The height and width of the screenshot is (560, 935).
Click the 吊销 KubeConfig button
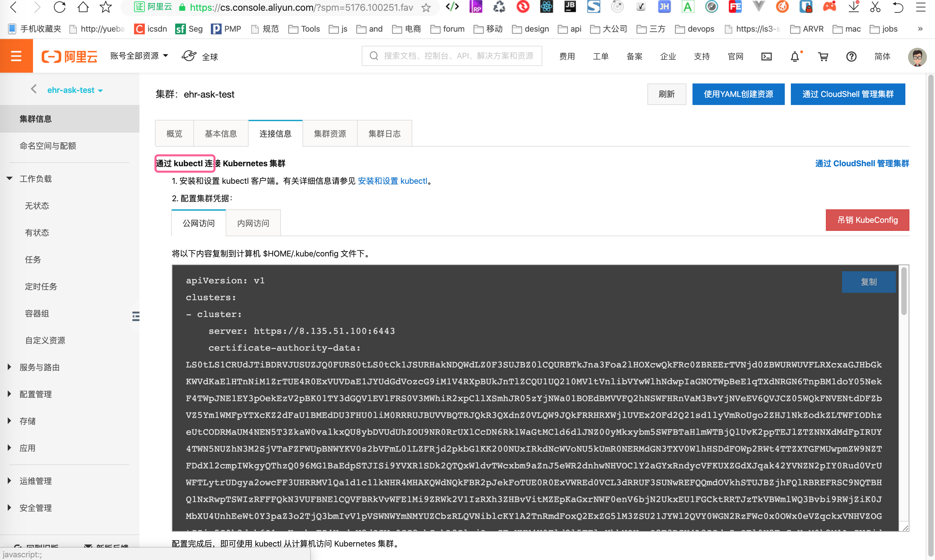pyautogui.click(x=867, y=220)
